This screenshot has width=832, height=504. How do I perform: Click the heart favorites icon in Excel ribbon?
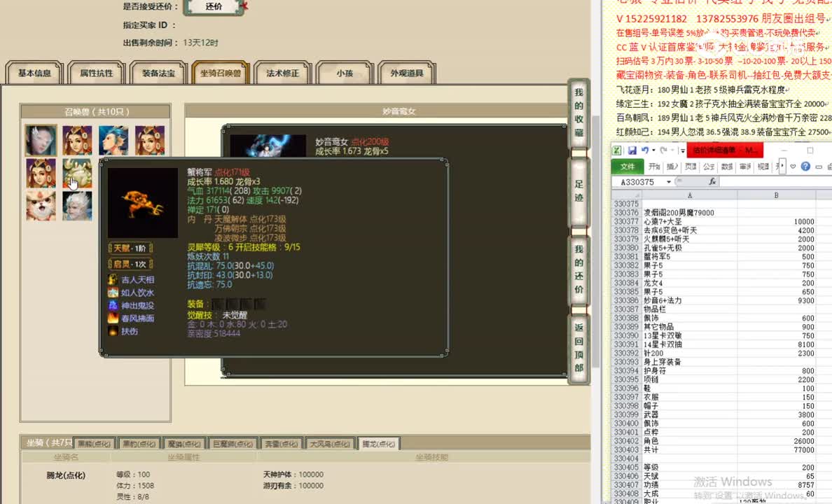click(793, 166)
